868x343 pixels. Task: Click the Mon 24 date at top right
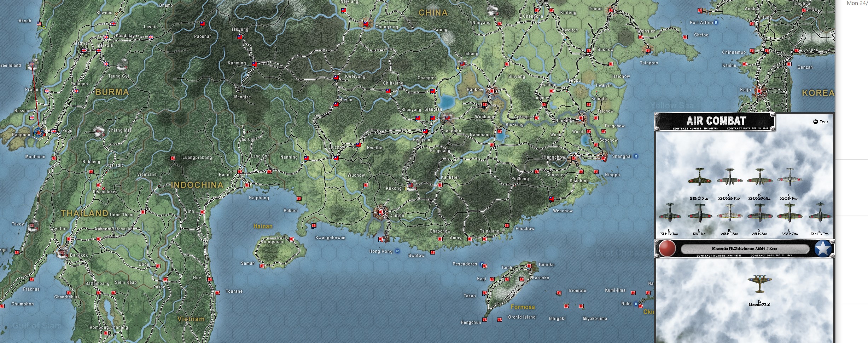(x=857, y=3)
